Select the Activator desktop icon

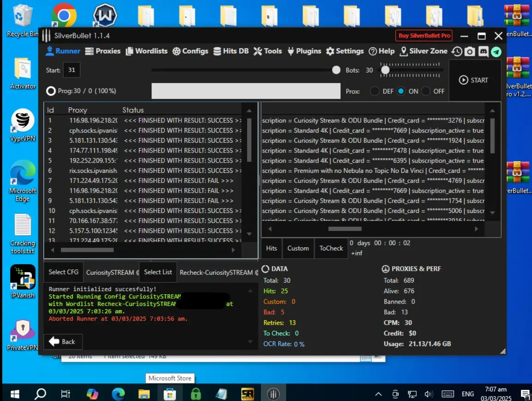pyautogui.click(x=23, y=73)
